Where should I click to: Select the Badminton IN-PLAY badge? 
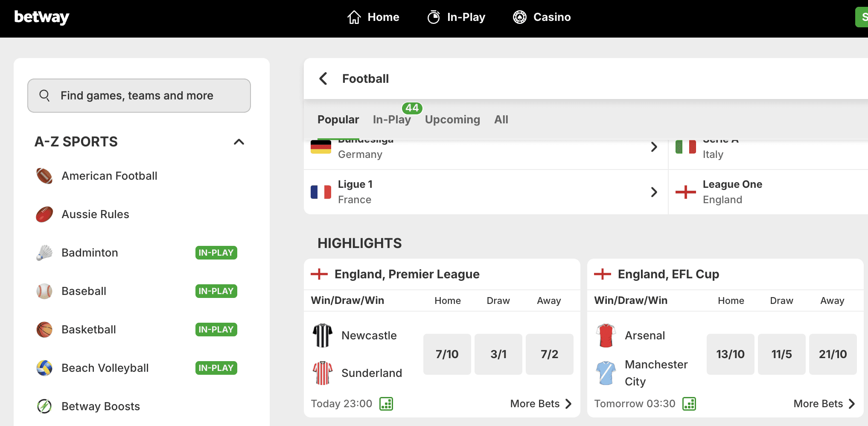216,253
